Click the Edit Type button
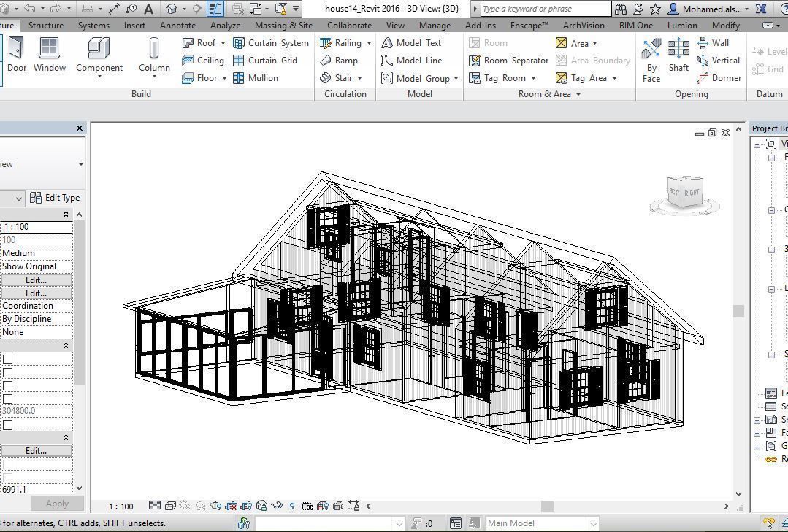Image resolution: width=788 pixels, height=532 pixels. [x=55, y=198]
